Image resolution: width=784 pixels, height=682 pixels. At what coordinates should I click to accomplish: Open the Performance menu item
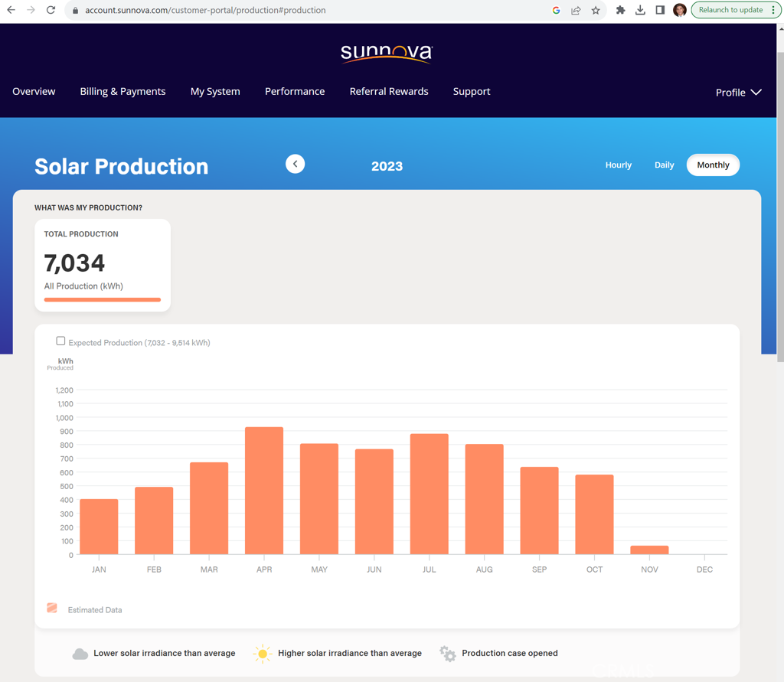coord(295,91)
